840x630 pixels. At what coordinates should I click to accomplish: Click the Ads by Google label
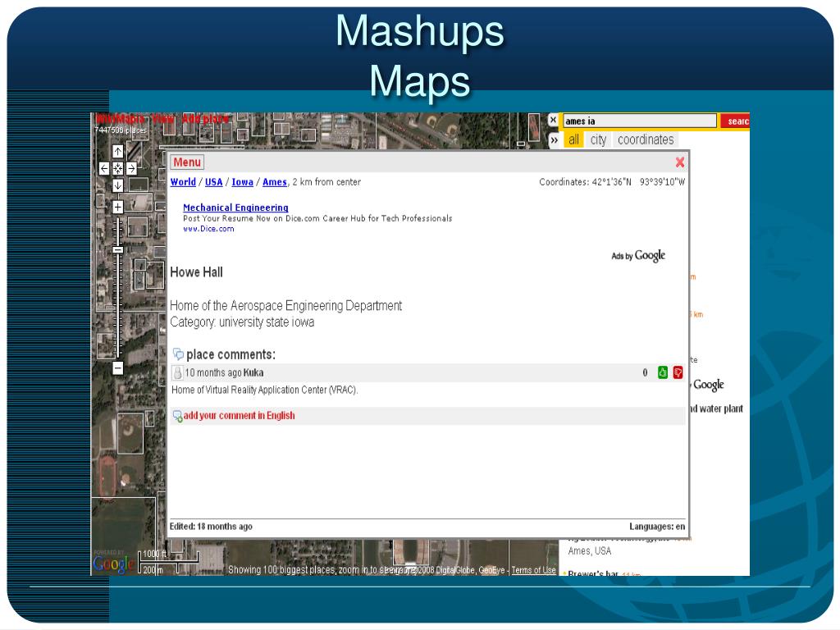(638, 256)
